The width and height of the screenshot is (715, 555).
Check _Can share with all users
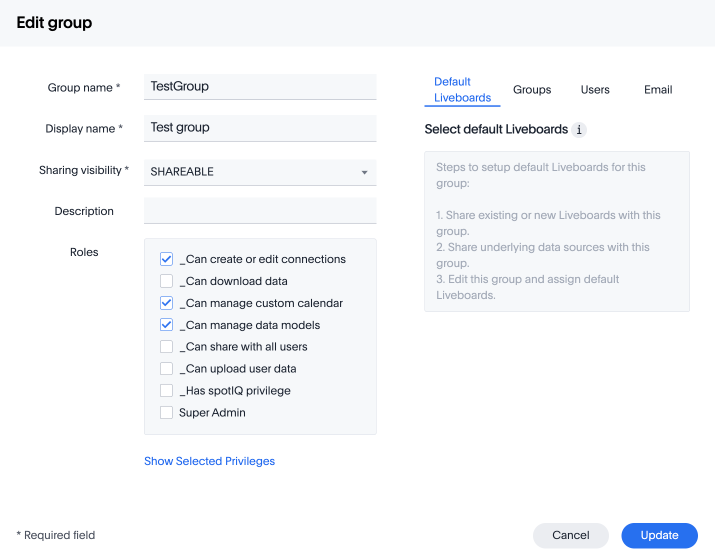pyautogui.click(x=167, y=347)
